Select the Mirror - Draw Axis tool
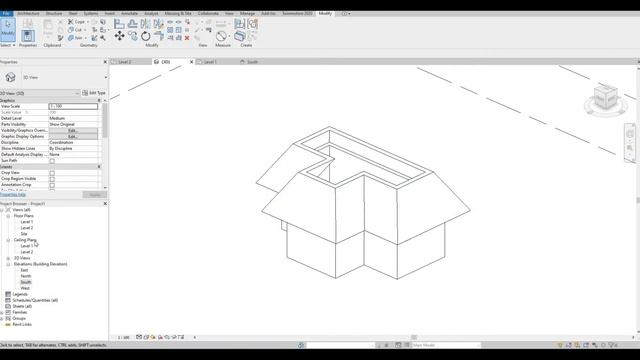Viewport: 640px width, 360px height. point(158,24)
